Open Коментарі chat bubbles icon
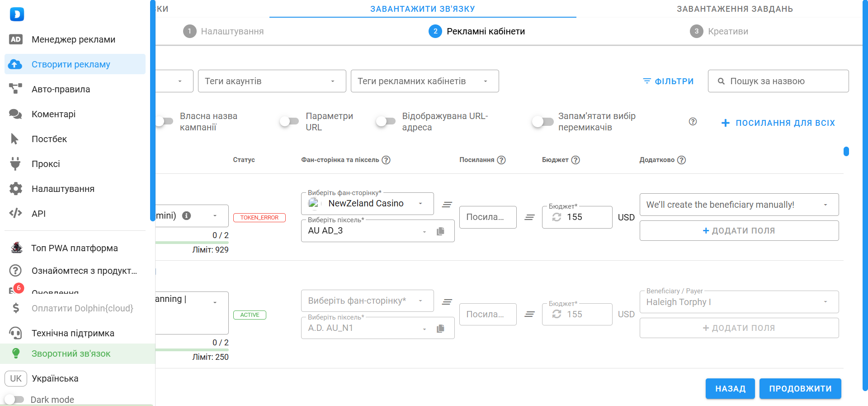Viewport: 868px width, 406px height. click(15, 114)
